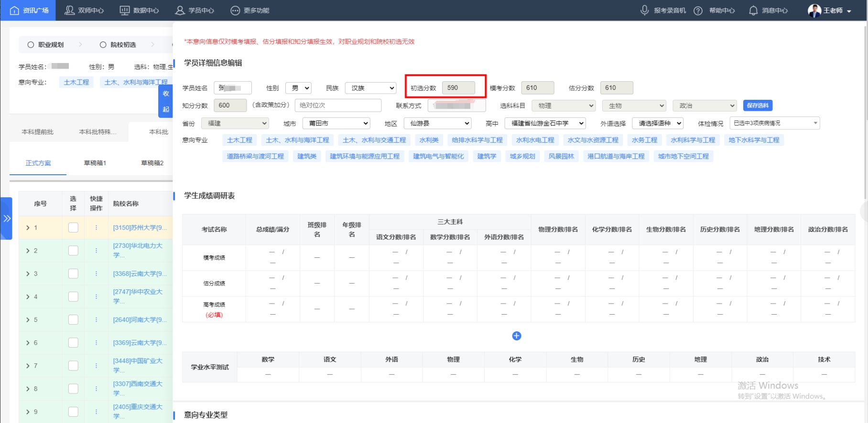This screenshot has height=423, width=868.
Task: Switch to the 草稿箱2 tab
Action: pos(152,163)
